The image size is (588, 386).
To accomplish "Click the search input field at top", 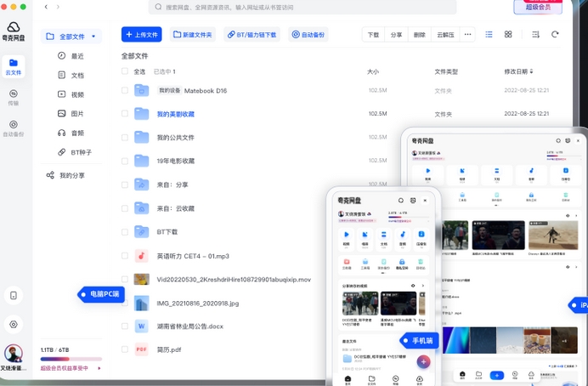I will click(302, 7).
